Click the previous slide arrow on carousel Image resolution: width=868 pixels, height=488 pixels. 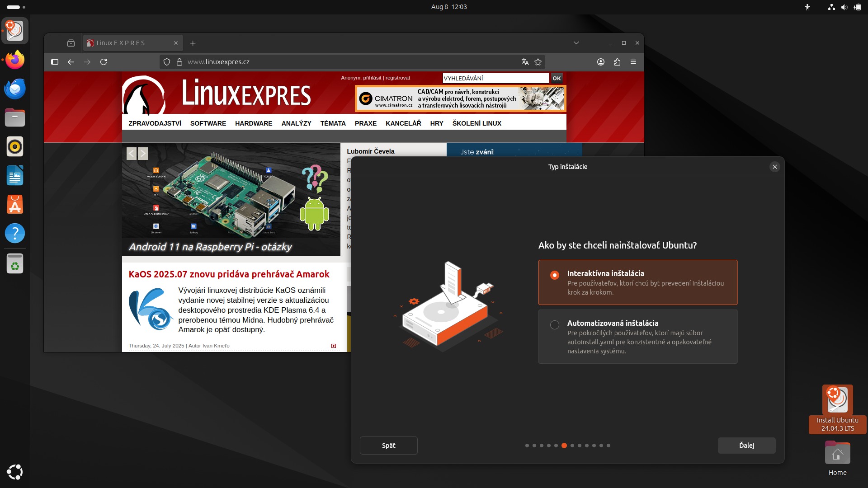click(132, 154)
